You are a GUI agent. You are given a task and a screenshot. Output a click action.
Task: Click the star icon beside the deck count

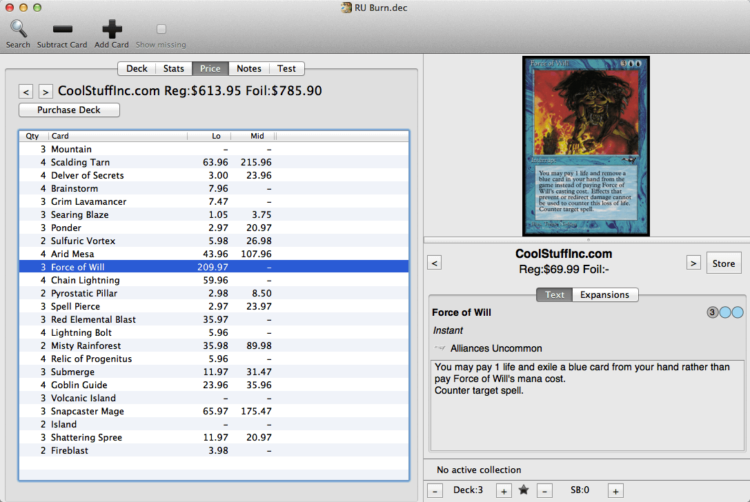pyautogui.click(x=523, y=491)
